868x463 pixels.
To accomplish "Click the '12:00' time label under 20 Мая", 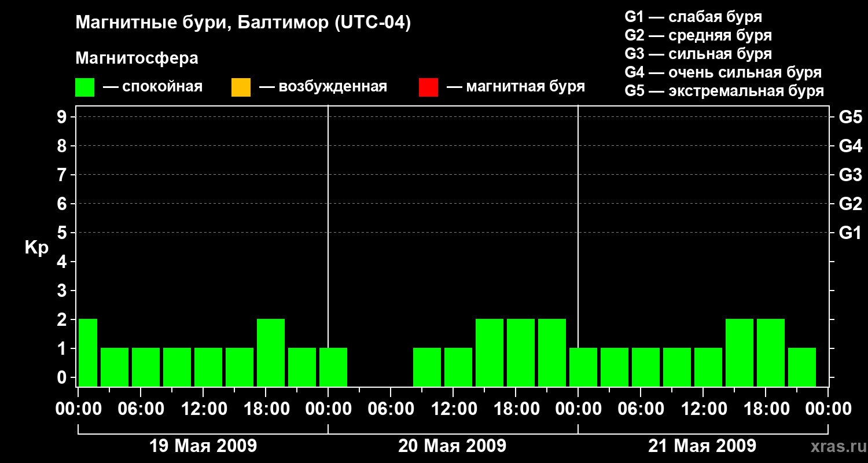I will [x=453, y=409].
